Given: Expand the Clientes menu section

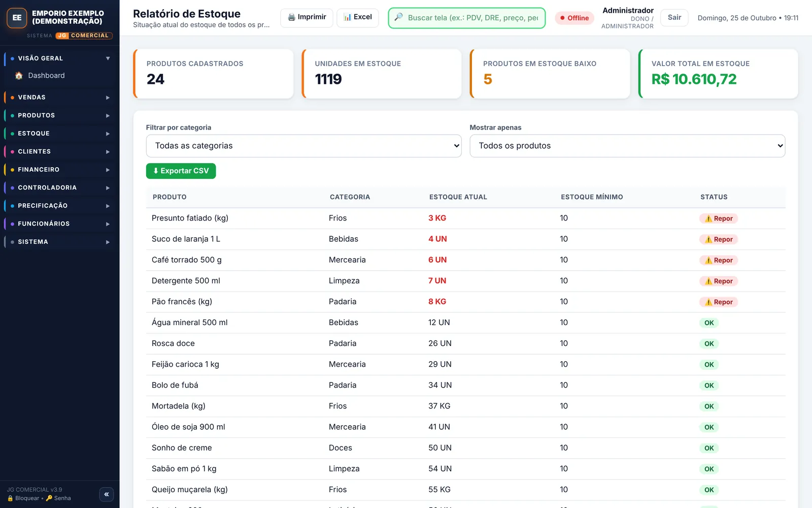Looking at the screenshot, I should pyautogui.click(x=60, y=151).
